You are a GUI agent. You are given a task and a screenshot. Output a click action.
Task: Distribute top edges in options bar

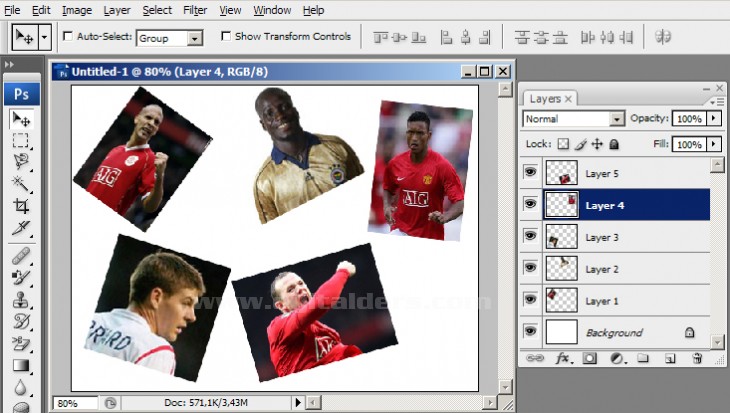click(522, 37)
